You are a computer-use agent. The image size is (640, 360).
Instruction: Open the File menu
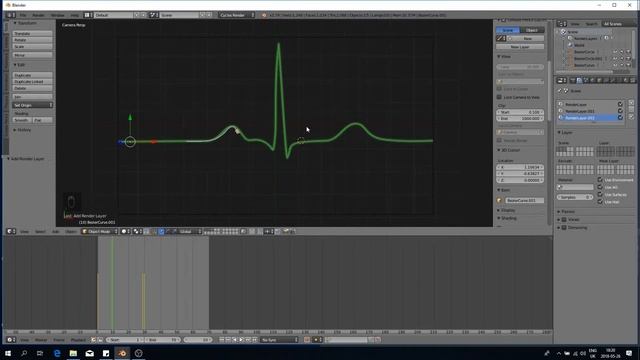click(23, 15)
